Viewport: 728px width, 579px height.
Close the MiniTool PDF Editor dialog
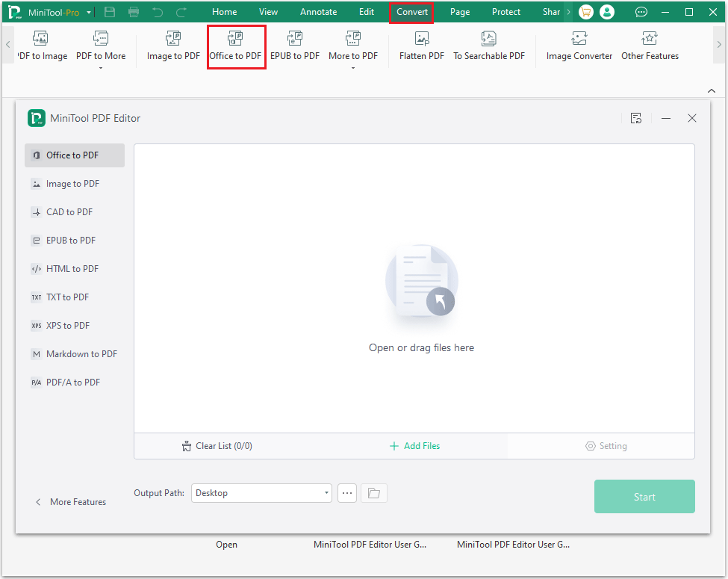click(x=691, y=119)
